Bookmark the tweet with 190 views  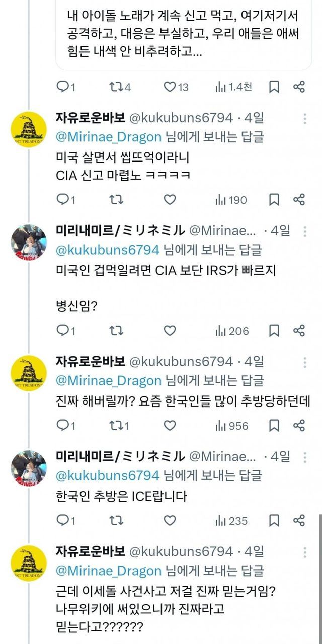[x=274, y=200]
